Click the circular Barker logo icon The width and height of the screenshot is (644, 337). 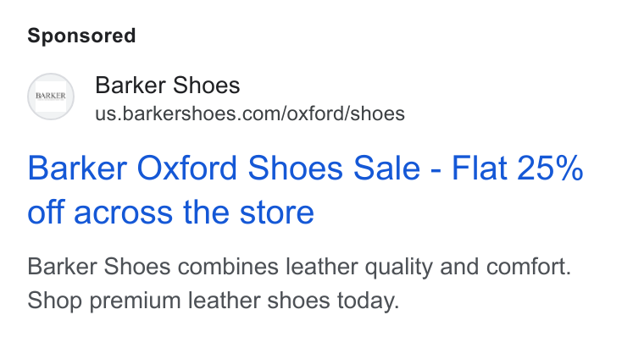coord(51,97)
